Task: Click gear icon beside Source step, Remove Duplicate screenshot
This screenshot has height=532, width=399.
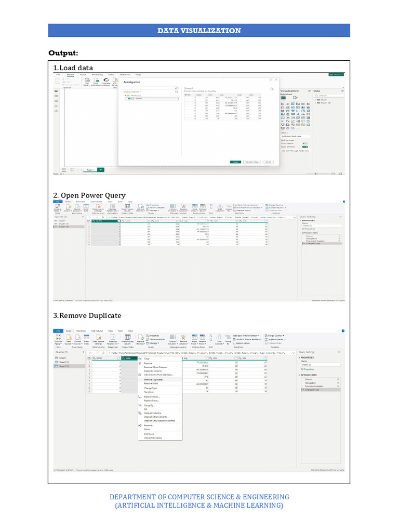Action: click(338, 379)
